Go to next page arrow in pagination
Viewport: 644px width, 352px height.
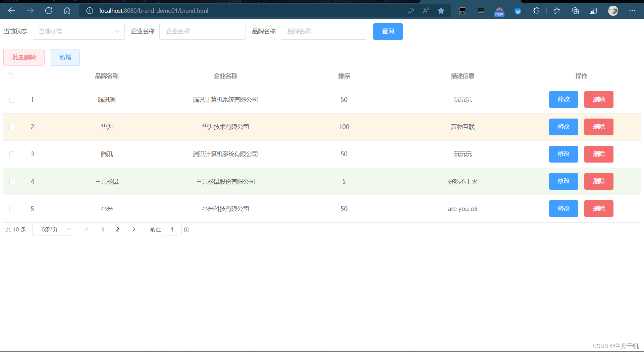tap(134, 229)
